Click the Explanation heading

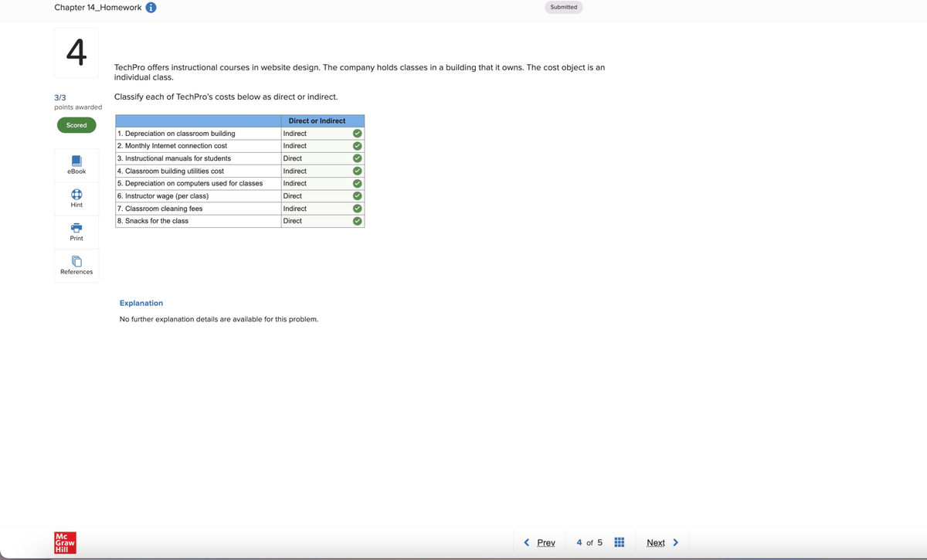[x=141, y=304]
